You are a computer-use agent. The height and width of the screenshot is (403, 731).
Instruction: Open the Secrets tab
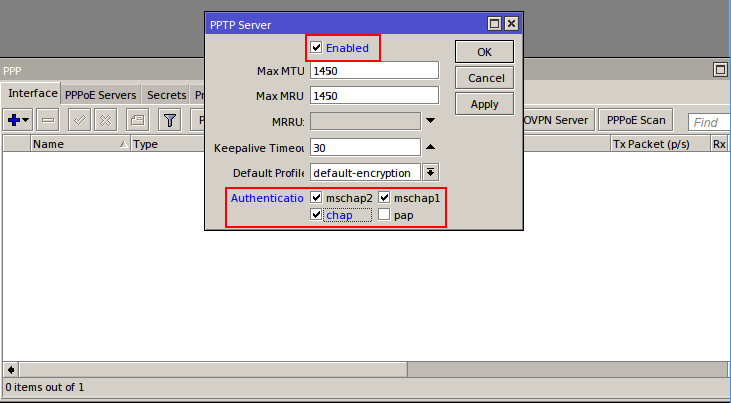coord(166,95)
